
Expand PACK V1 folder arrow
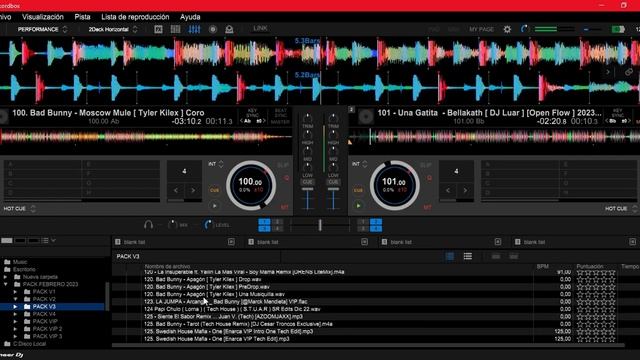pyautogui.click(x=15, y=292)
